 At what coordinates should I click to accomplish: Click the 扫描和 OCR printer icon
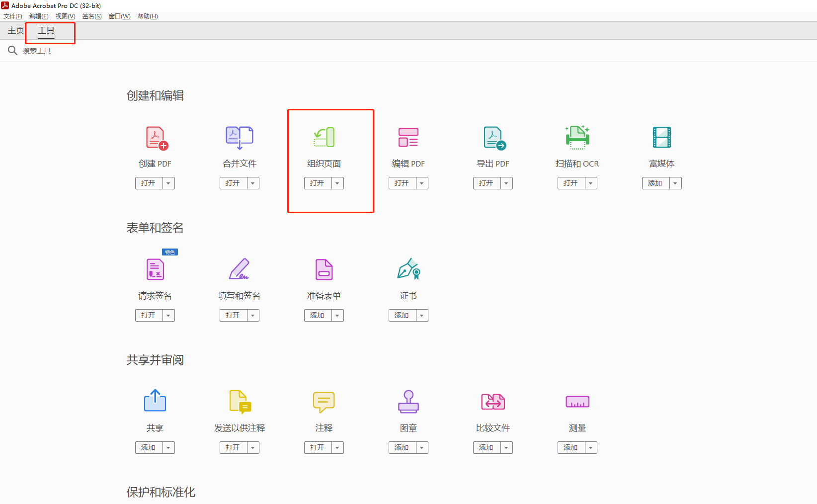click(x=577, y=138)
